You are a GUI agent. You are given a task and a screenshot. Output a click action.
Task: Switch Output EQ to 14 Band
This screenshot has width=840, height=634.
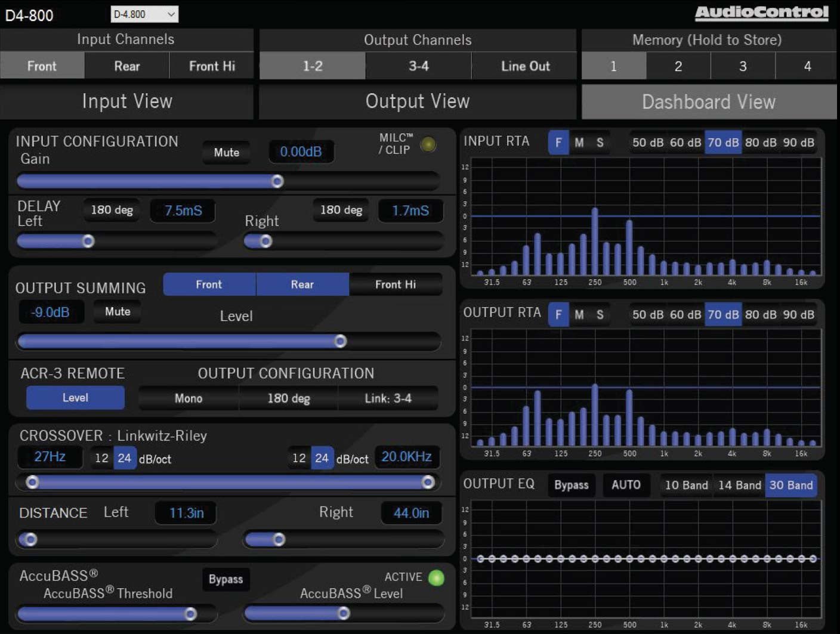click(738, 485)
